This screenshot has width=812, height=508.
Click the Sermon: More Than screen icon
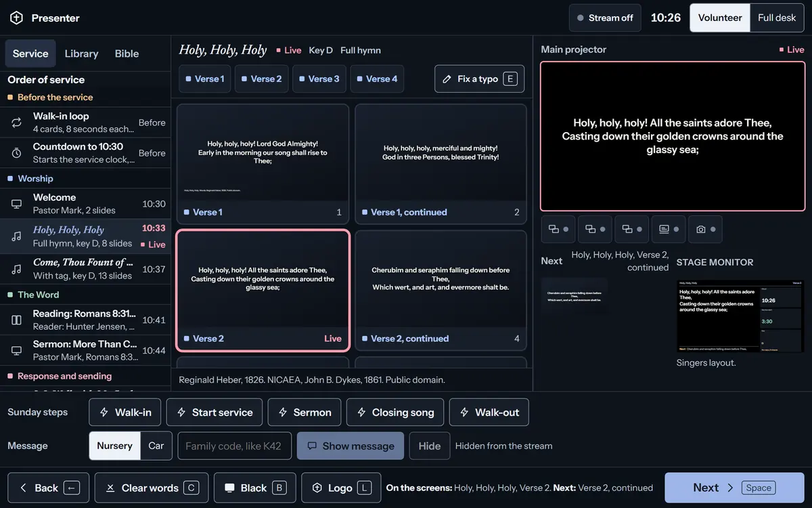(16, 350)
